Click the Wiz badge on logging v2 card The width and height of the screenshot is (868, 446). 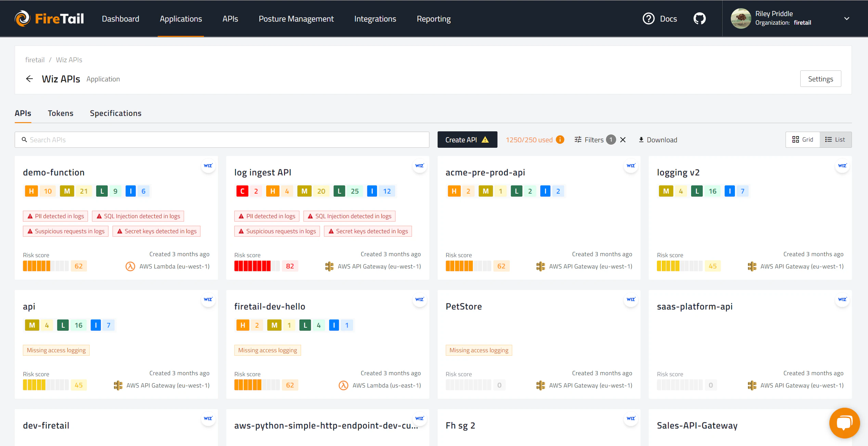[842, 166]
